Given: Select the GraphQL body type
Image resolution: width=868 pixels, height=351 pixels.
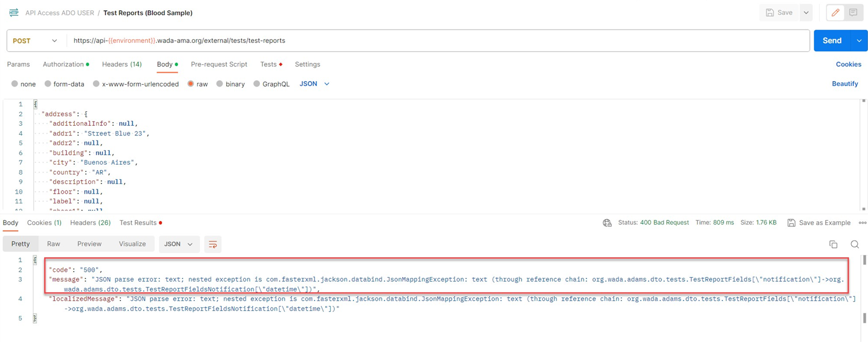Looking at the screenshot, I should tap(271, 84).
